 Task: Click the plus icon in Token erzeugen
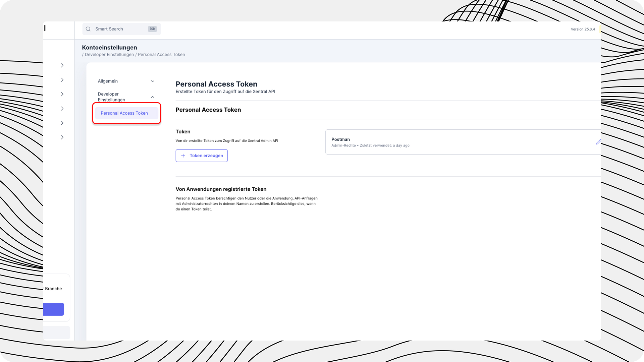click(183, 156)
